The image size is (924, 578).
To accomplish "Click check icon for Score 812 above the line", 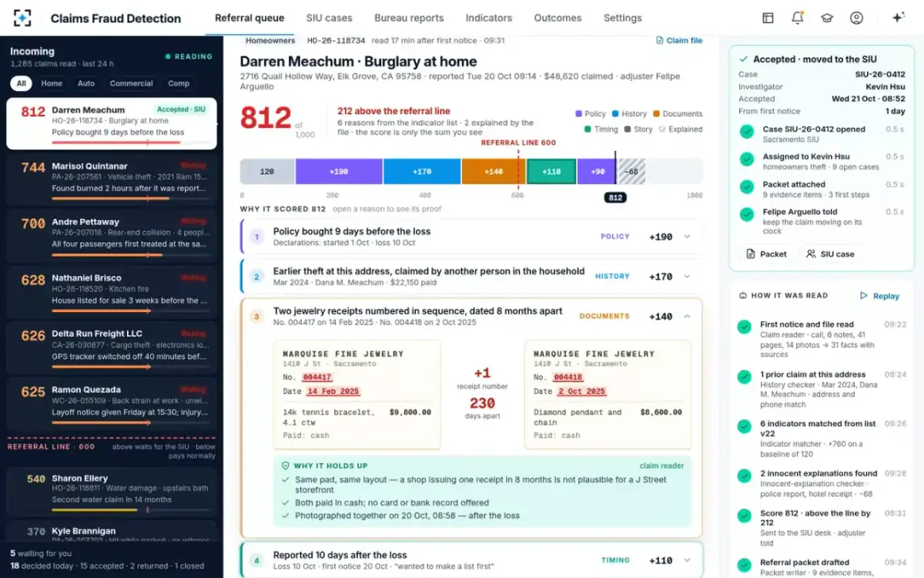I will click(x=744, y=516).
